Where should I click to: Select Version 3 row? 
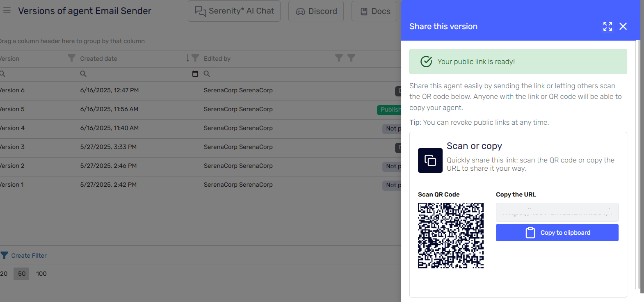(200, 147)
